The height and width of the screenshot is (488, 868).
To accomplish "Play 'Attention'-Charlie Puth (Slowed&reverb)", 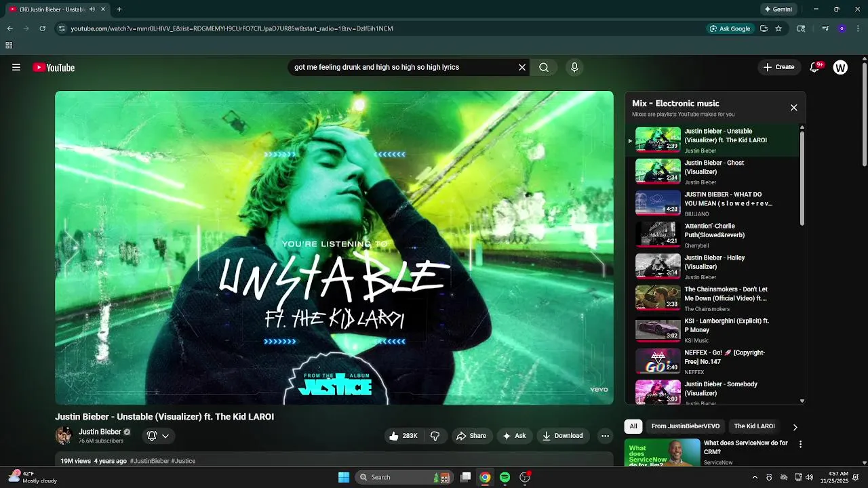I will pyautogui.click(x=712, y=235).
